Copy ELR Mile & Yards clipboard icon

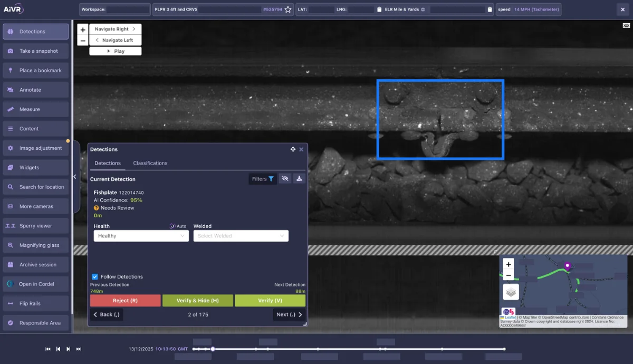490,9
